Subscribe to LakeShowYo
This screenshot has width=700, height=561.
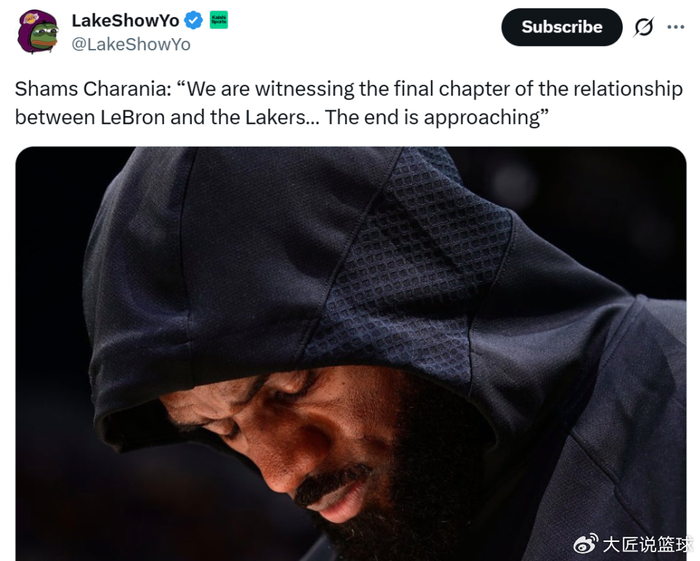[x=562, y=27]
